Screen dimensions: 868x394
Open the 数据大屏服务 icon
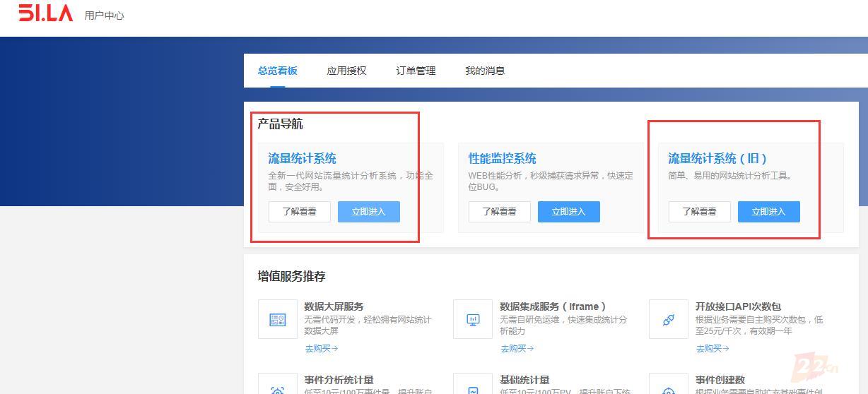point(278,319)
